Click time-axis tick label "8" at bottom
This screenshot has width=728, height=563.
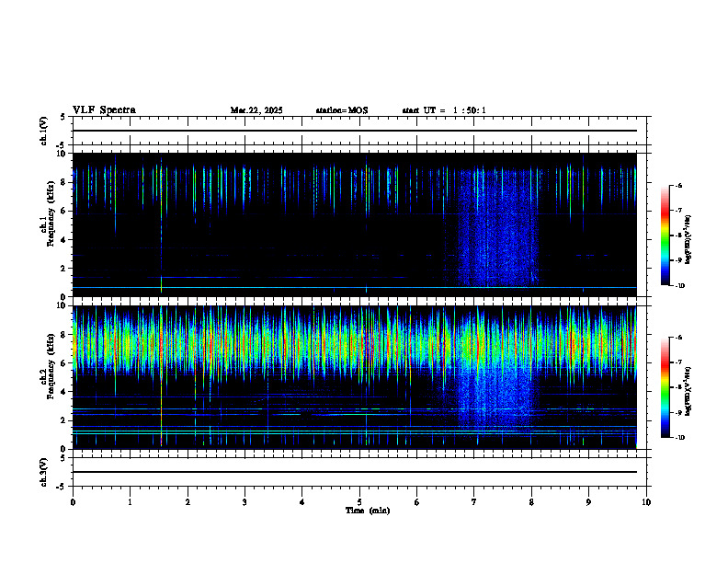point(531,502)
